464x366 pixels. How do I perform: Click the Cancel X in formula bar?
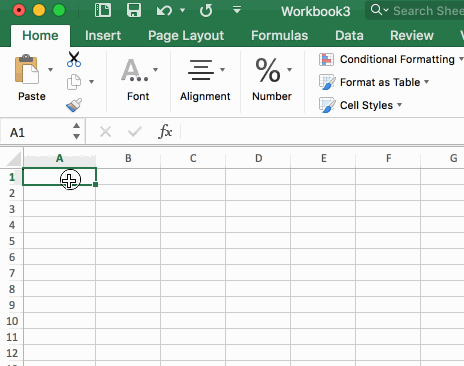click(105, 132)
